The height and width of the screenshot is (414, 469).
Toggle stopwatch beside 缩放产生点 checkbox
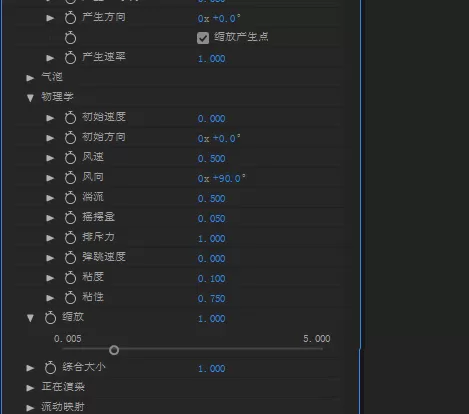(x=70, y=38)
